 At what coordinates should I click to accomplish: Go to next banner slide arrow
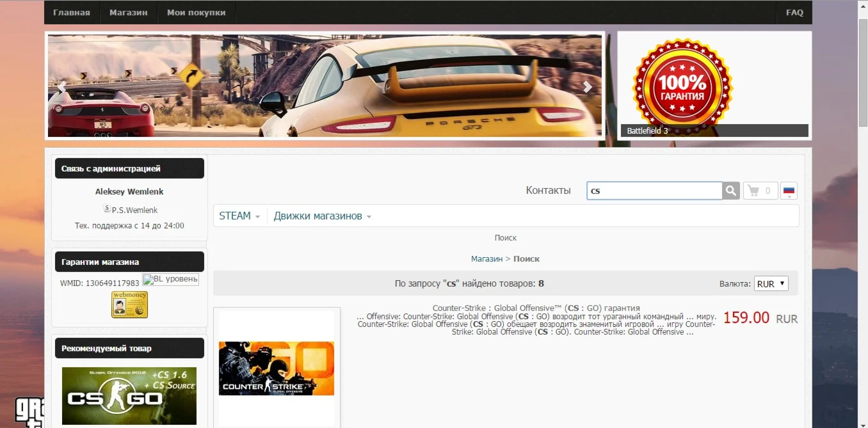[588, 87]
